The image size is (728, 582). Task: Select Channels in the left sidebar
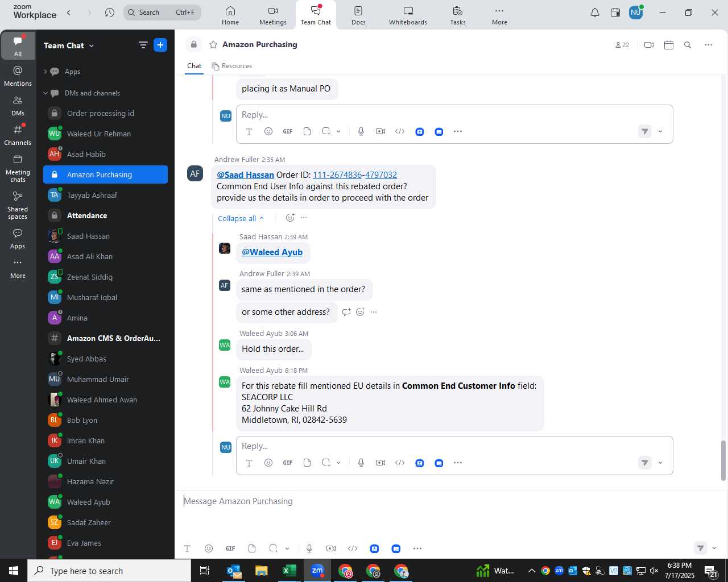click(x=18, y=135)
